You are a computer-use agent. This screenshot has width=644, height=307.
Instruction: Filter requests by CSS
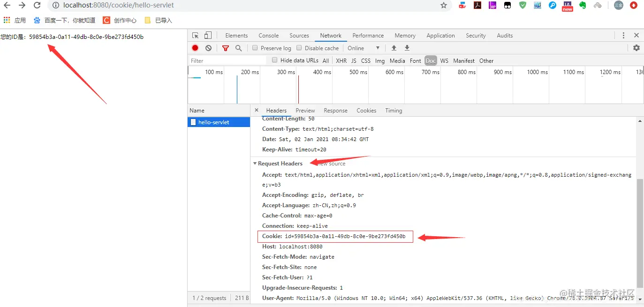366,60
